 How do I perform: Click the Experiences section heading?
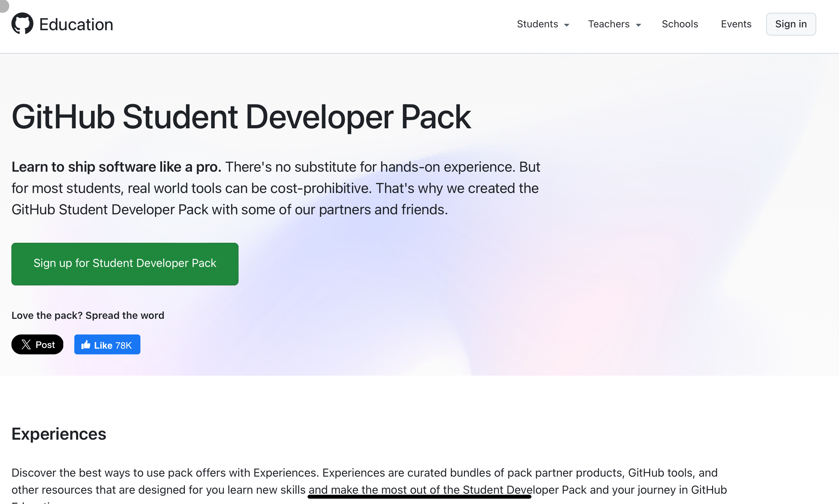coord(59,434)
